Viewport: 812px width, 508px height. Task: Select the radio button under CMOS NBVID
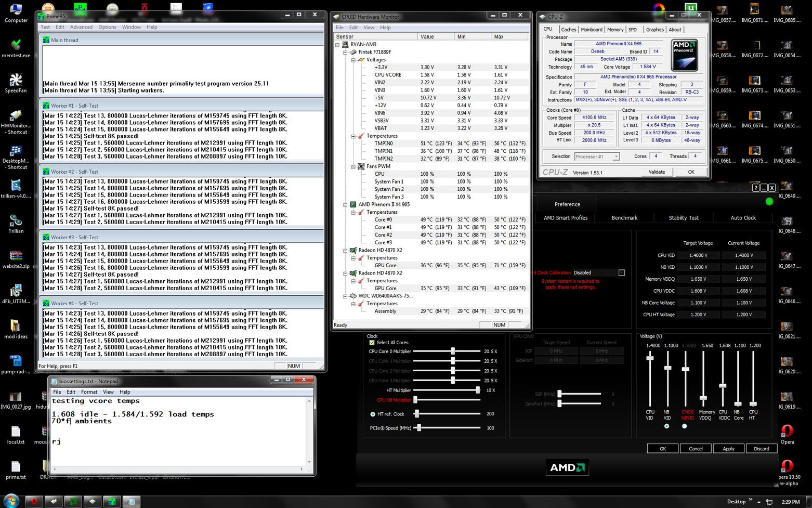[x=684, y=426]
